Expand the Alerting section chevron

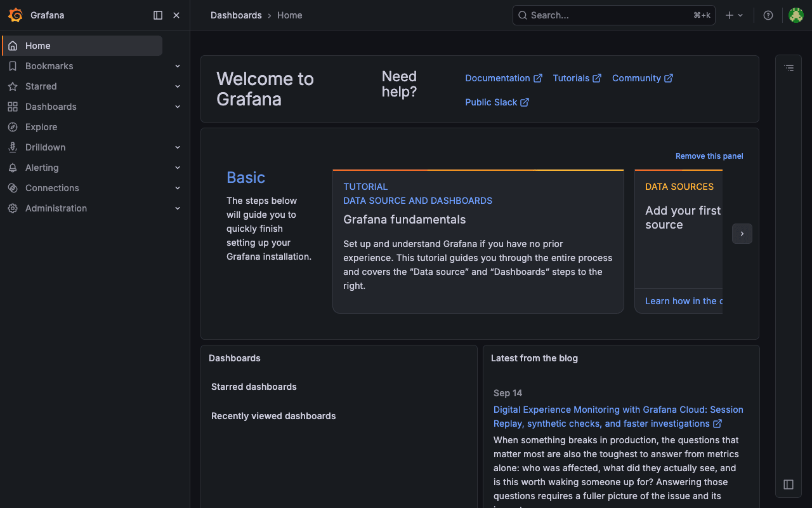tap(178, 168)
